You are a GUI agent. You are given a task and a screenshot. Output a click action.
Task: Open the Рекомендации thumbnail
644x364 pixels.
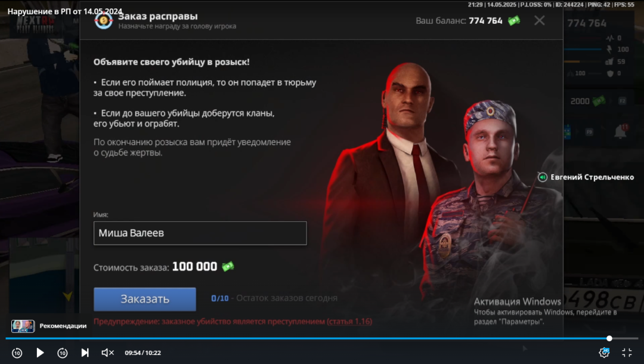click(23, 326)
